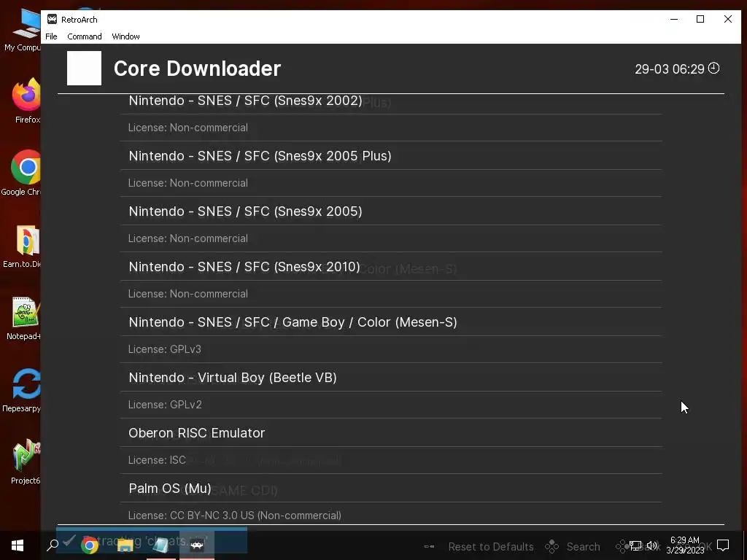Click the Search gamepad icon in footer

[551, 547]
